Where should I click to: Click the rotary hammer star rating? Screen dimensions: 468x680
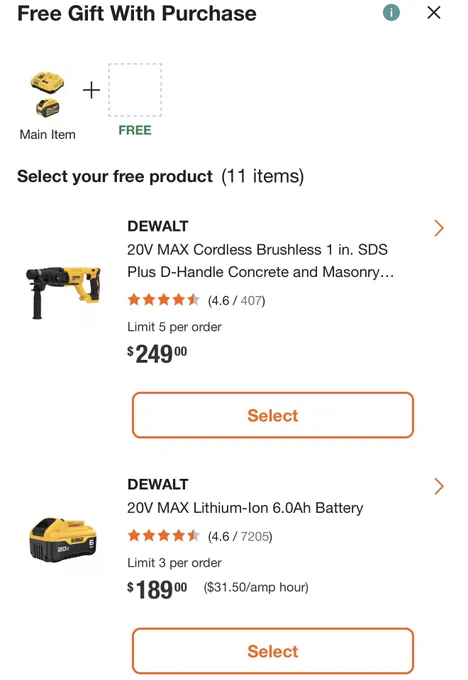(164, 300)
